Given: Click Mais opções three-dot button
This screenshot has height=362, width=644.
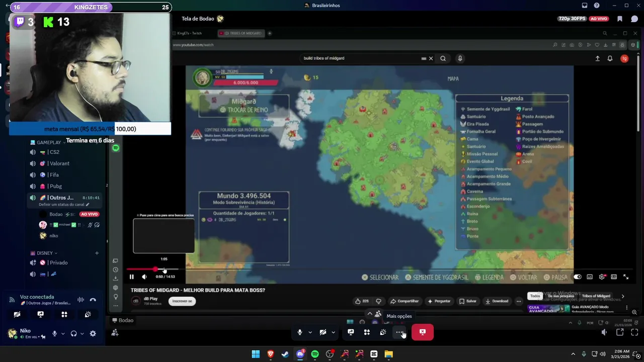Looking at the screenshot, I should 399,332.
